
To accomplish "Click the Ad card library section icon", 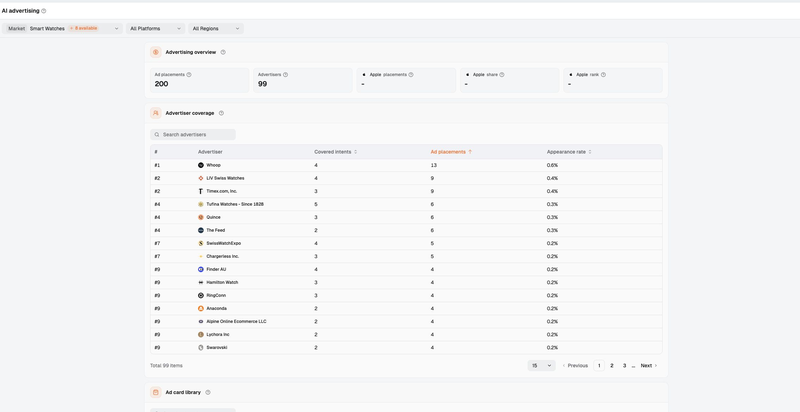I will tap(156, 392).
